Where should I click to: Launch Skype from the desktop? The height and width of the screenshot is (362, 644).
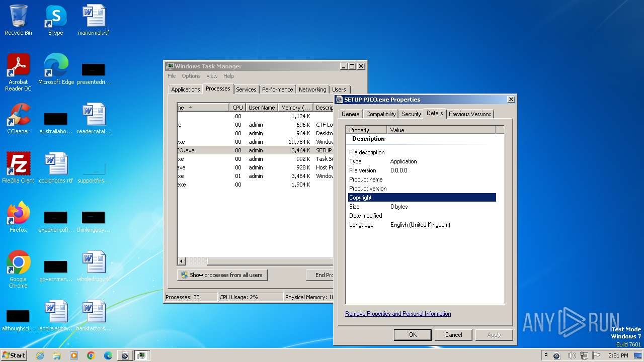click(55, 20)
